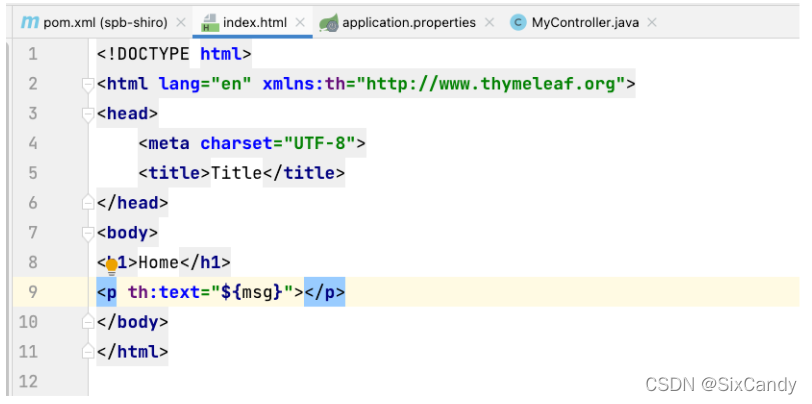Click the closing </body> tag on line 10
The width and height of the screenshot is (812, 404).
[133, 322]
